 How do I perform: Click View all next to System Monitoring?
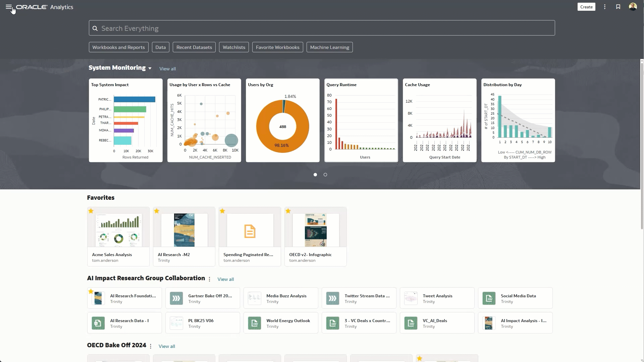point(167,69)
